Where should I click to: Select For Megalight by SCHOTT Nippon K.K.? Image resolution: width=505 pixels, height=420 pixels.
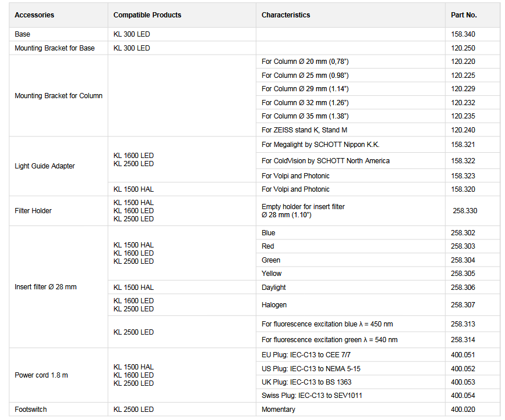coord(320,145)
